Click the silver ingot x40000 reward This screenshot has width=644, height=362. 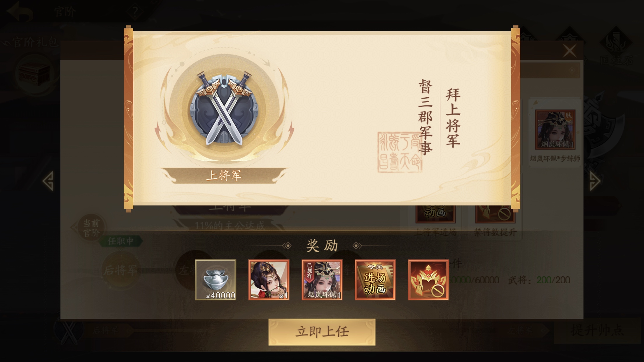tap(216, 280)
